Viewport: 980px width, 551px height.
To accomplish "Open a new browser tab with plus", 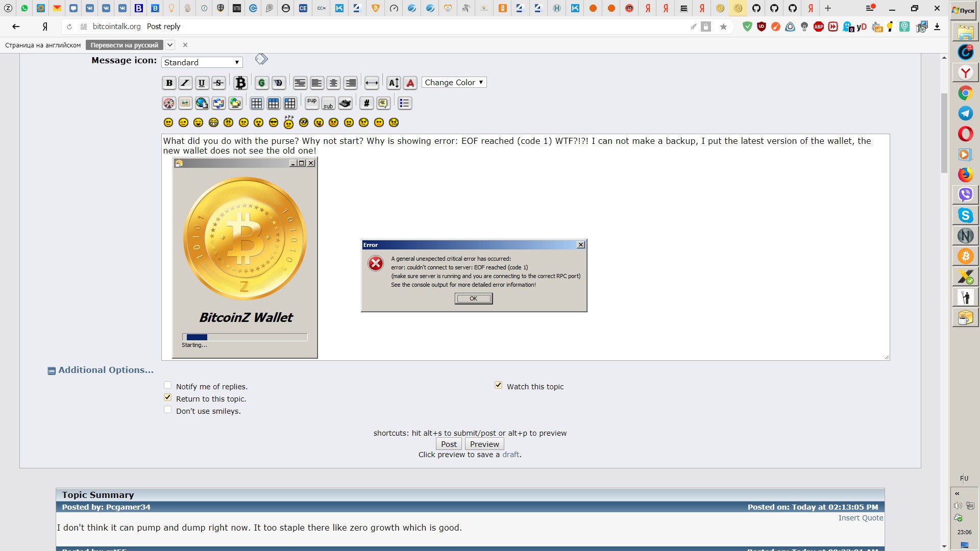I will click(828, 8).
